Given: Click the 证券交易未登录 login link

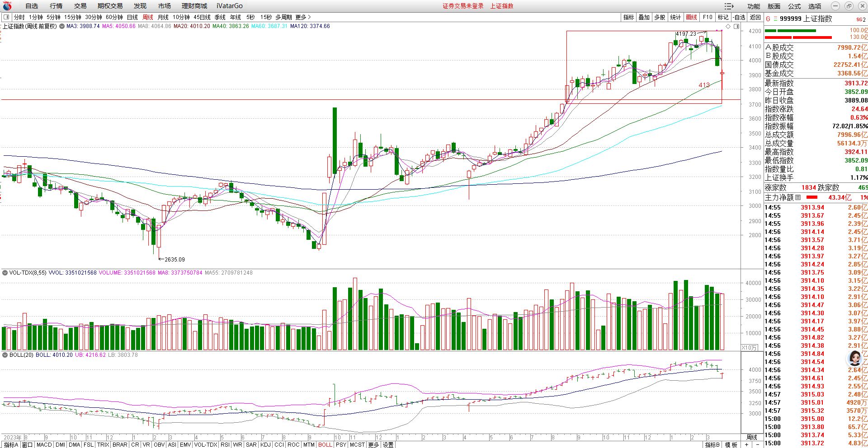Looking at the screenshot, I should pos(463,6).
